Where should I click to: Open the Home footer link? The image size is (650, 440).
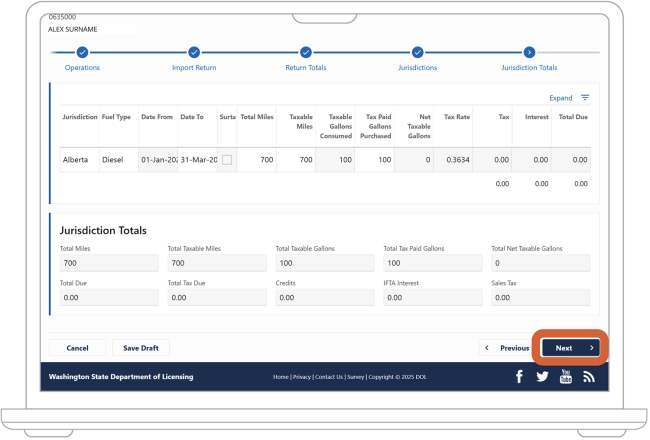281,377
